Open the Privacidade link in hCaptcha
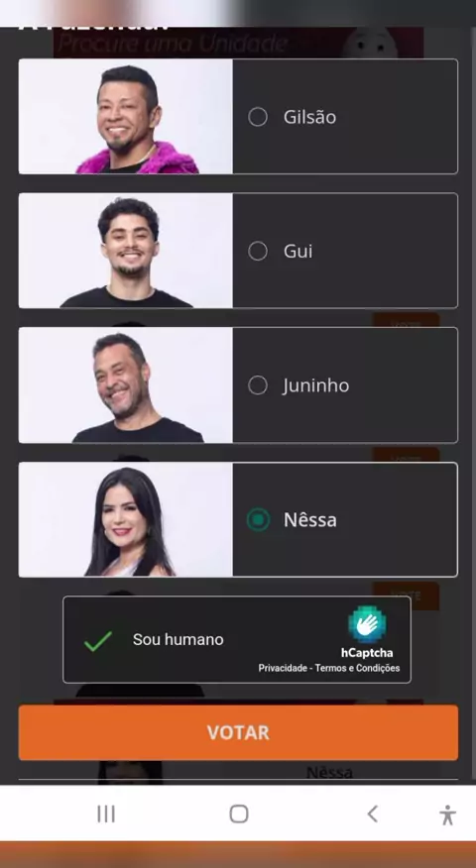 pyautogui.click(x=284, y=668)
